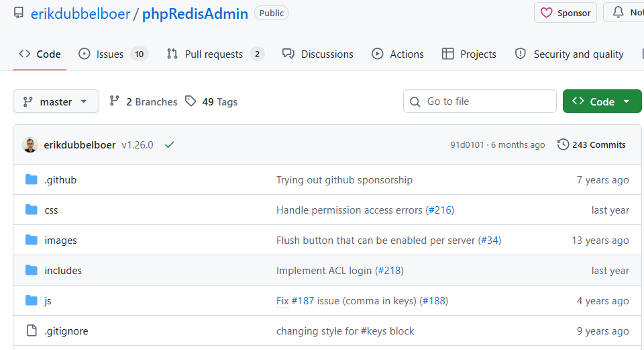Click the folder icon for includes

coord(32,270)
